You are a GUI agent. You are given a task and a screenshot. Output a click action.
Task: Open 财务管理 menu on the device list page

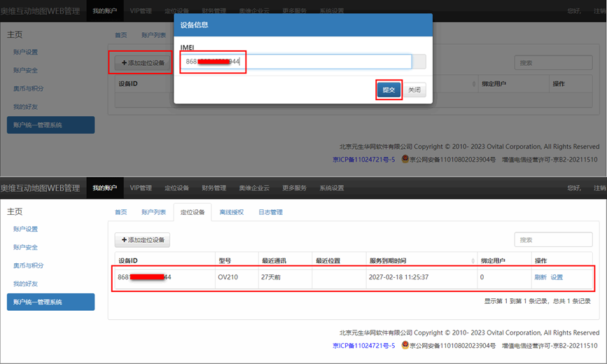tap(214, 188)
